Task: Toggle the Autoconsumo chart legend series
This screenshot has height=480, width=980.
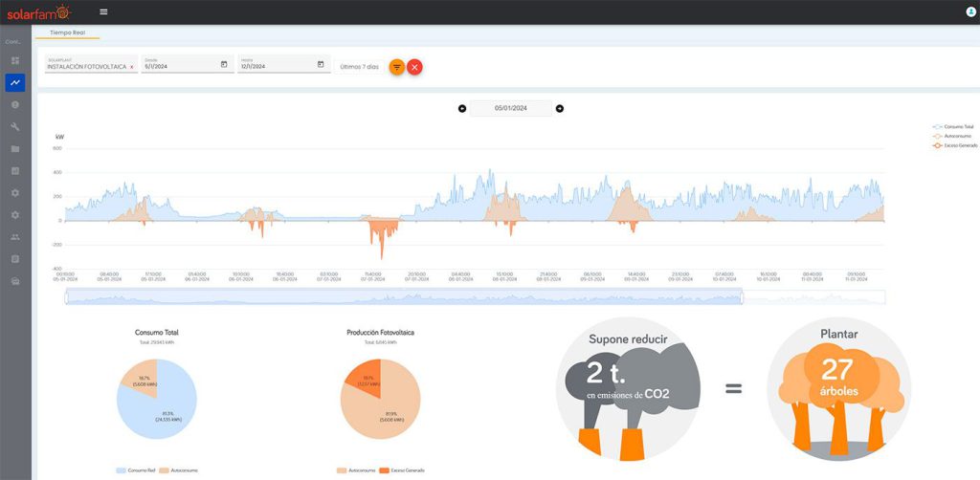Action: click(950, 136)
